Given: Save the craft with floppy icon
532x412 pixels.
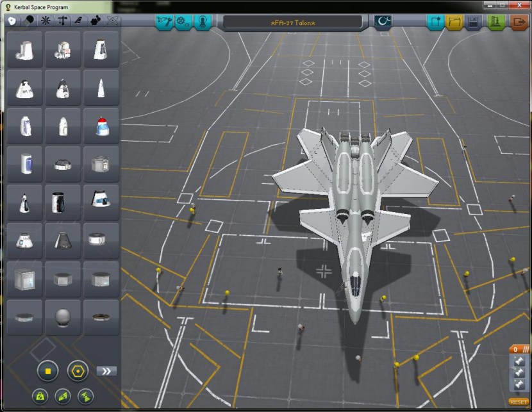Looking at the screenshot, I should point(473,22).
